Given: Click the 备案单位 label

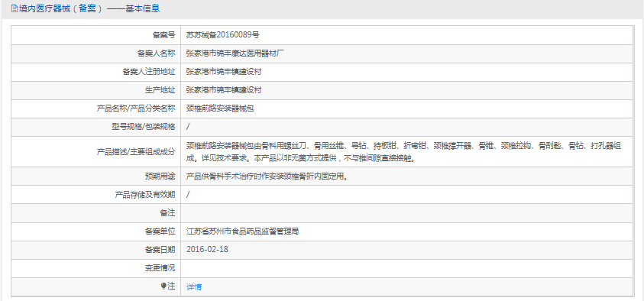Looking at the screenshot, I should pyautogui.click(x=160, y=231).
